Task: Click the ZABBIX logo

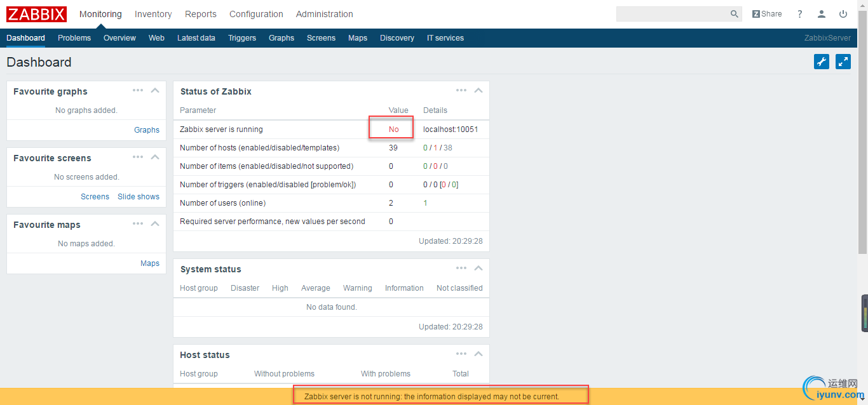Action: tap(37, 14)
